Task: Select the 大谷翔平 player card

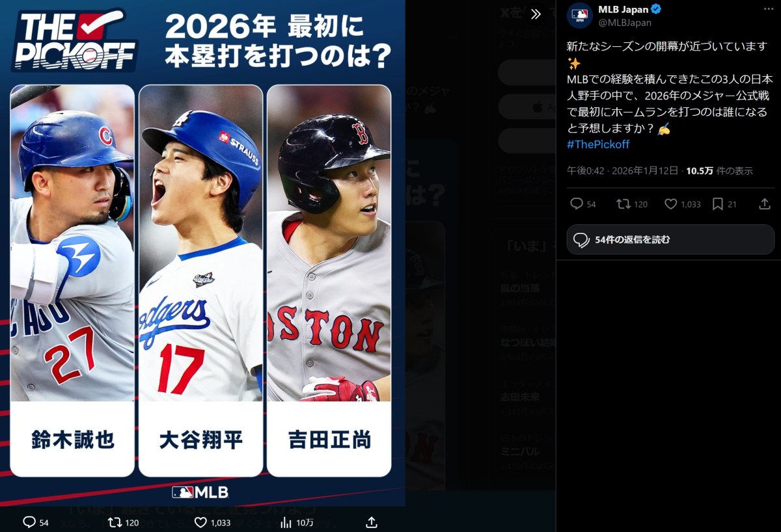Action: coord(200,280)
